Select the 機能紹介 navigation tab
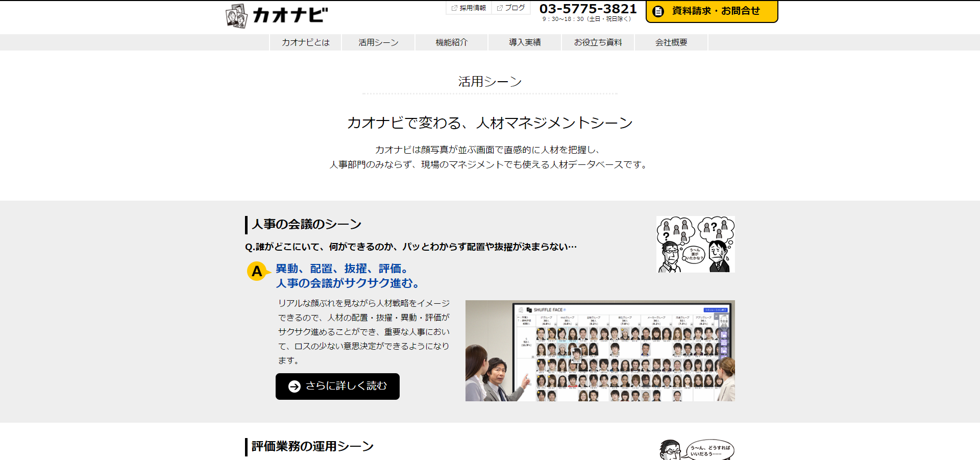The width and height of the screenshot is (980, 460). tap(451, 42)
